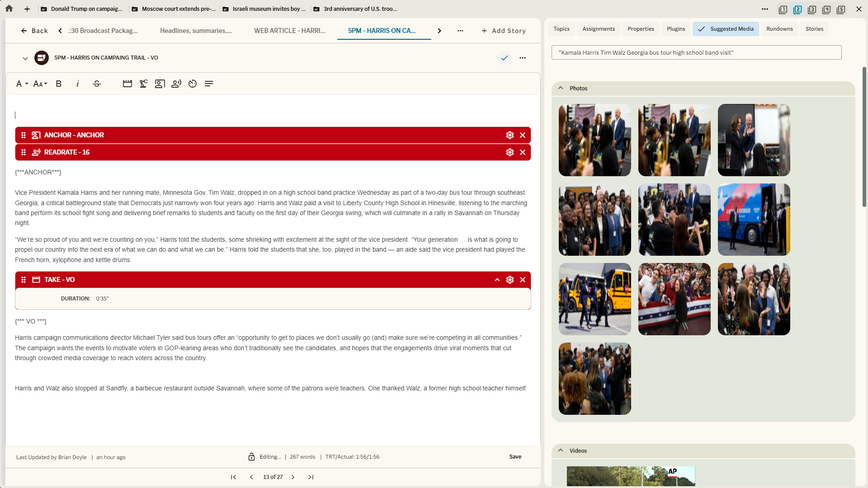Select the campaign bus photo thumbnail
Viewport: 868px width, 488px height.
[753, 220]
